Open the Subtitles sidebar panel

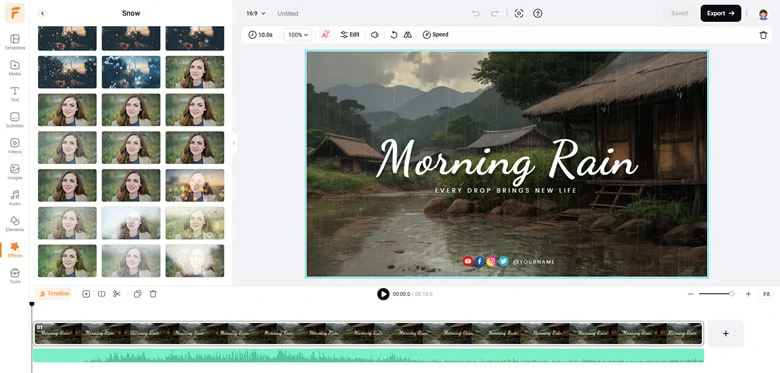click(x=15, y=120)
